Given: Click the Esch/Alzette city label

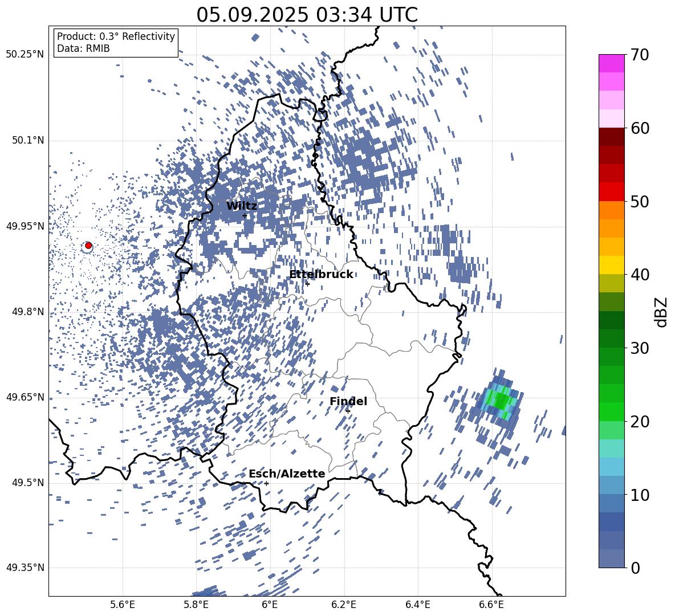Looking at the screenshot, I should pyautogui.click(x=287, y=474).
